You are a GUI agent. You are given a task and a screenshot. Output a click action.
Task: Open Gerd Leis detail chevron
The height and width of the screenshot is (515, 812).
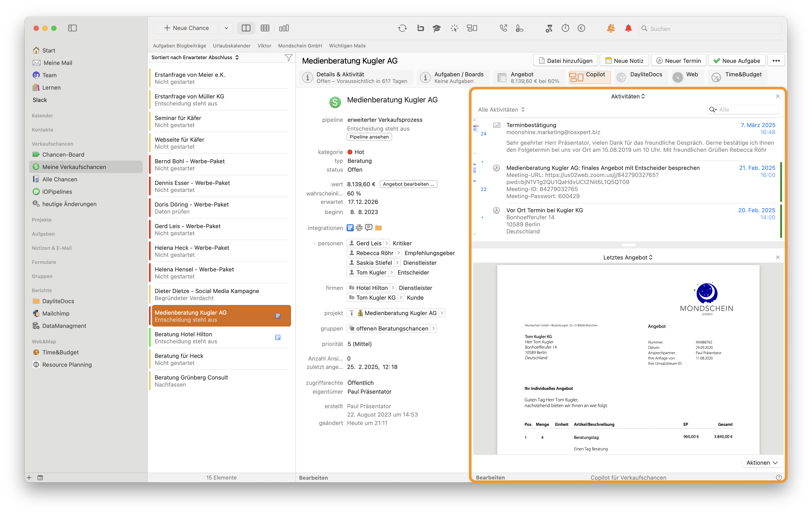point(387,243)
